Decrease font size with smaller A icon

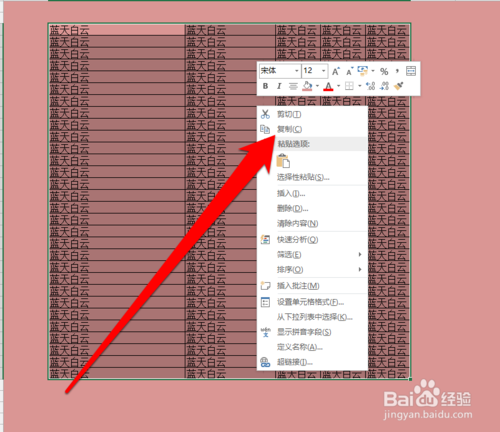[x=349, y=71]
